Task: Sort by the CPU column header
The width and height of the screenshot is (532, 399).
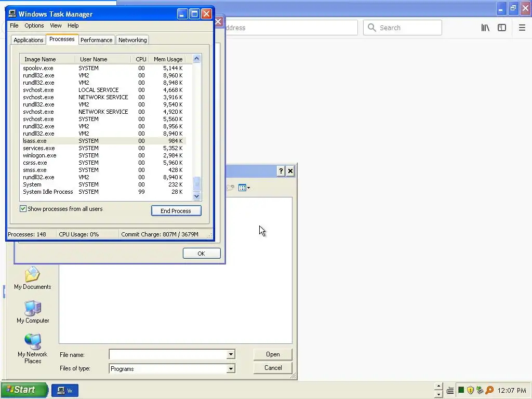Action: point(140,59)
